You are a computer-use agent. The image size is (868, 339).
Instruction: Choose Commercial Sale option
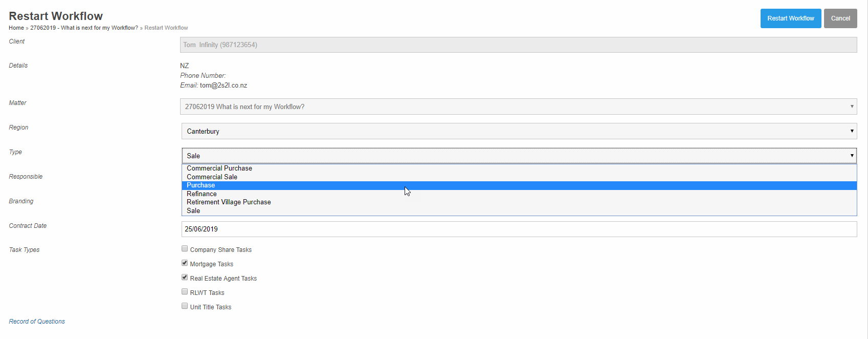[212, 177]
